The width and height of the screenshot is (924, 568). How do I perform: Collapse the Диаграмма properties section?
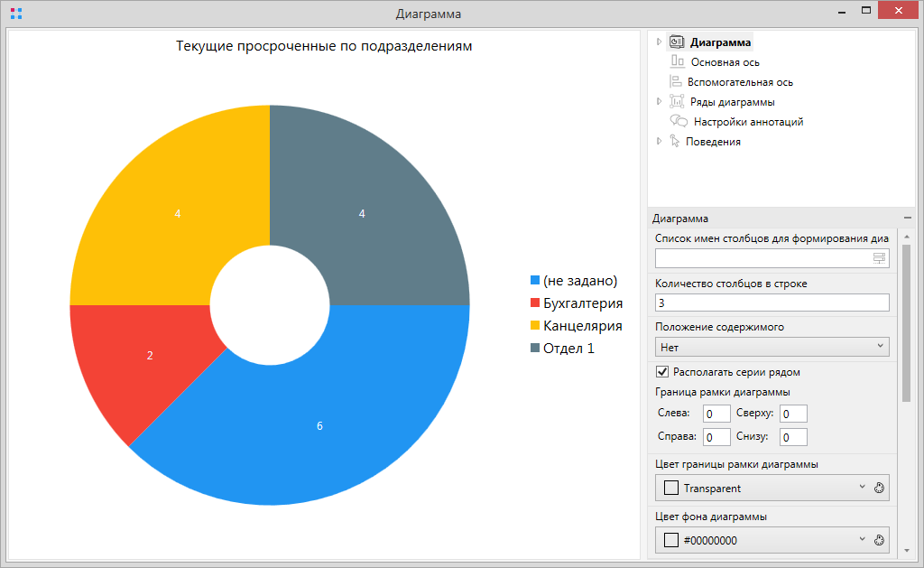click(x=907, y=219)
